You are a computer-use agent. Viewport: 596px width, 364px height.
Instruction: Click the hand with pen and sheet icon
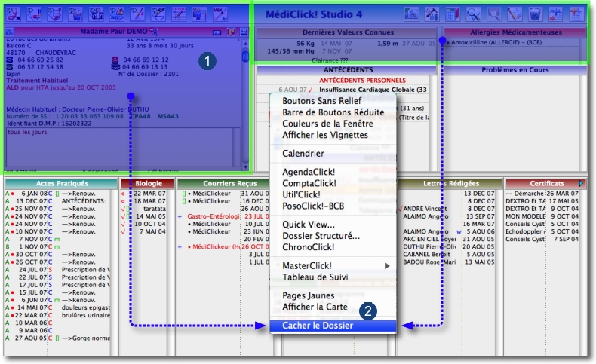point(55,14)
